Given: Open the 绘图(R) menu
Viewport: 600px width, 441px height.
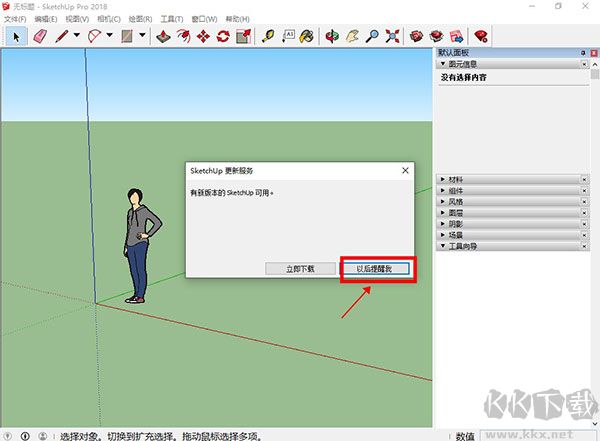Looking at the screenshot, I should pyautogui.click(x=140, y=19).
